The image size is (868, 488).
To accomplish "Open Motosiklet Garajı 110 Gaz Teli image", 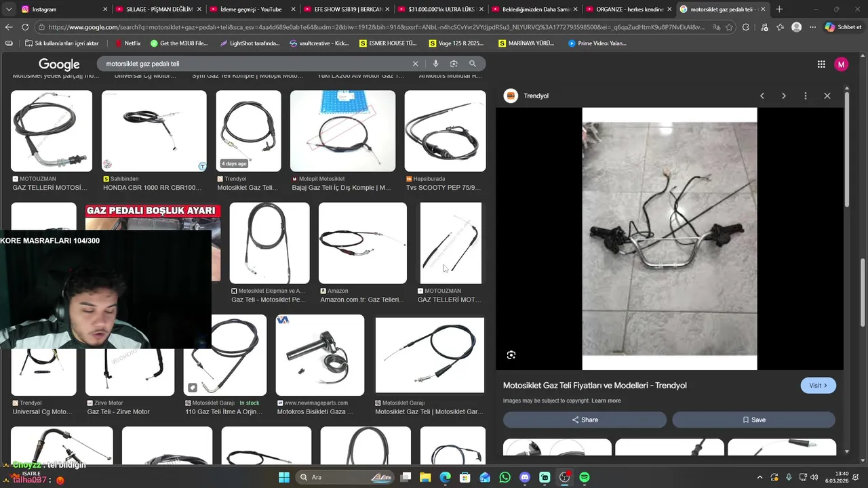I will coord(226,355).
